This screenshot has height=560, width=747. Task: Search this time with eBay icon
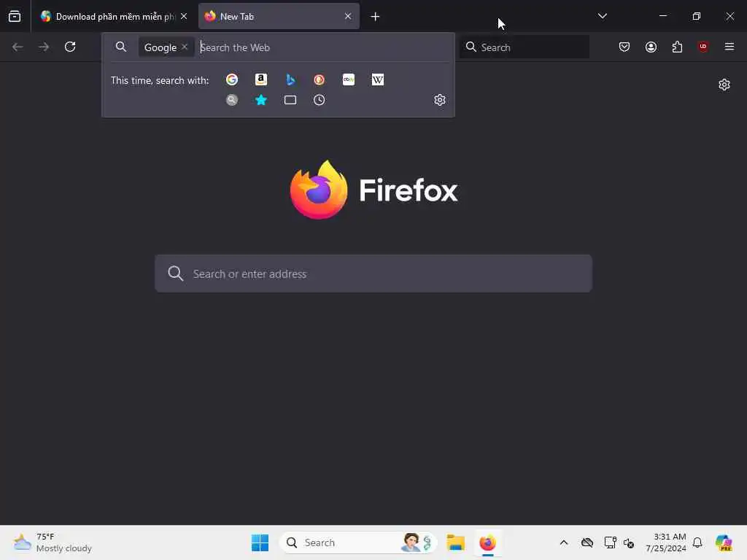point(349,79)
